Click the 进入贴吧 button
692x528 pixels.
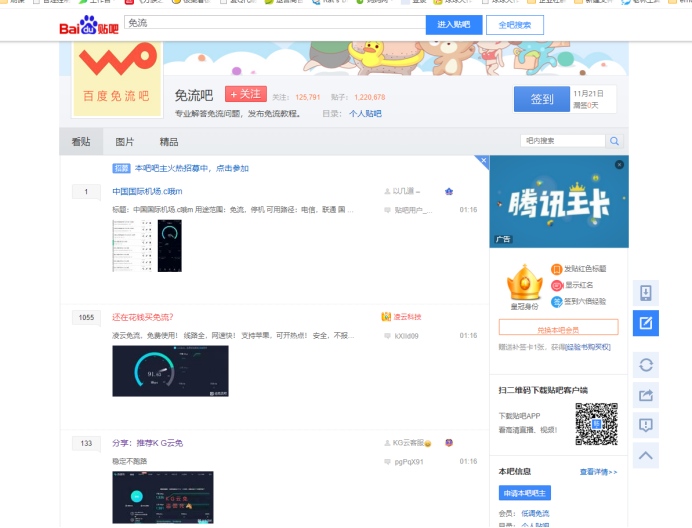pyautogui.click(x=453, y=24)
